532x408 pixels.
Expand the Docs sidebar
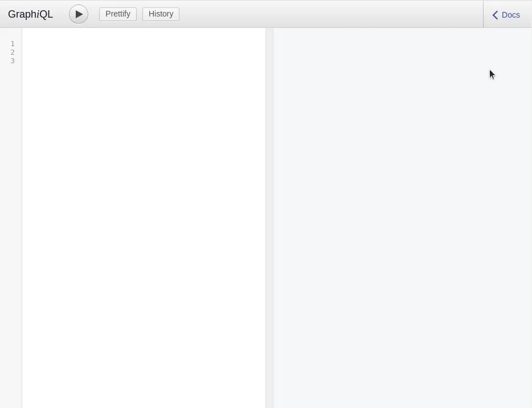[x=506, y=15]
